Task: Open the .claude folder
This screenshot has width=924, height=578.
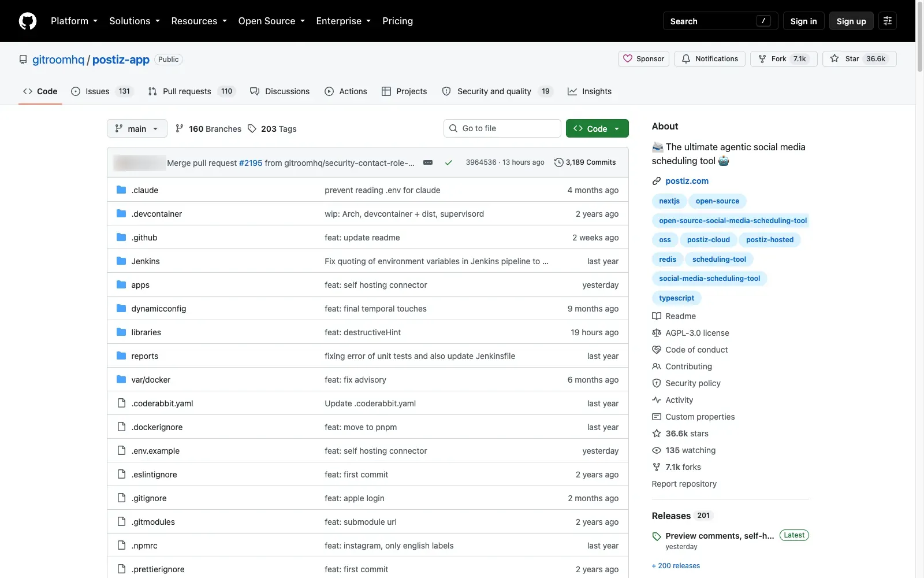Action: coord(145,190)
